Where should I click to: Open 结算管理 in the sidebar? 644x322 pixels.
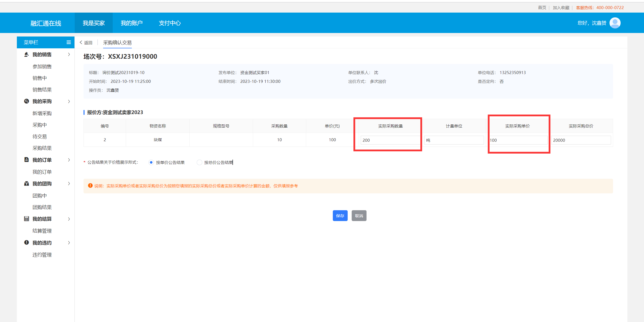(x=42, y=231)
